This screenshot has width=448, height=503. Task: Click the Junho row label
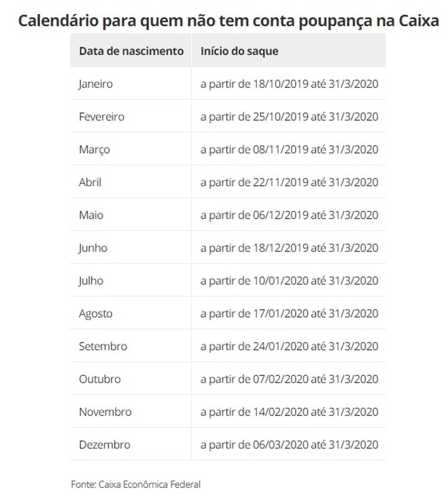(x=93, y=248)
